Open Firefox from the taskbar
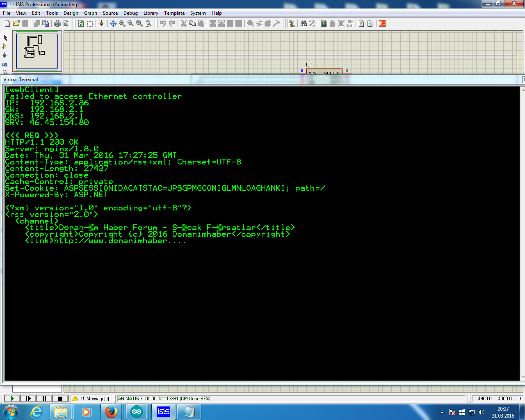 coord(111,412)
